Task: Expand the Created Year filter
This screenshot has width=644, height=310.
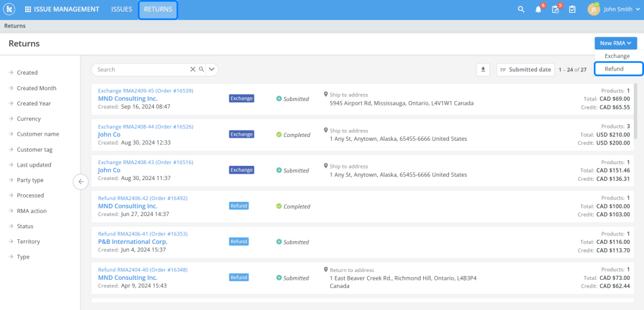Action: [33, 104]
